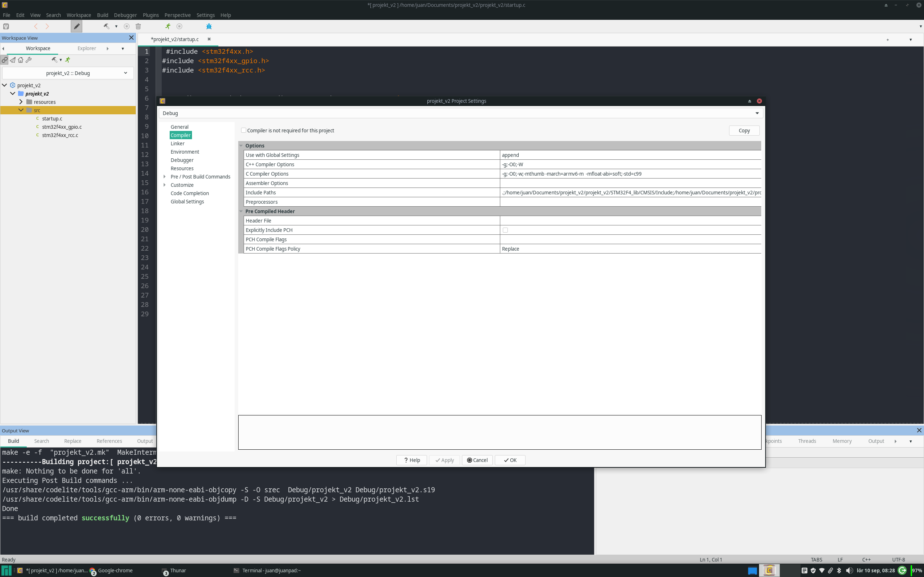Click the paper plane icon in Workspace View

click(13, 60)
